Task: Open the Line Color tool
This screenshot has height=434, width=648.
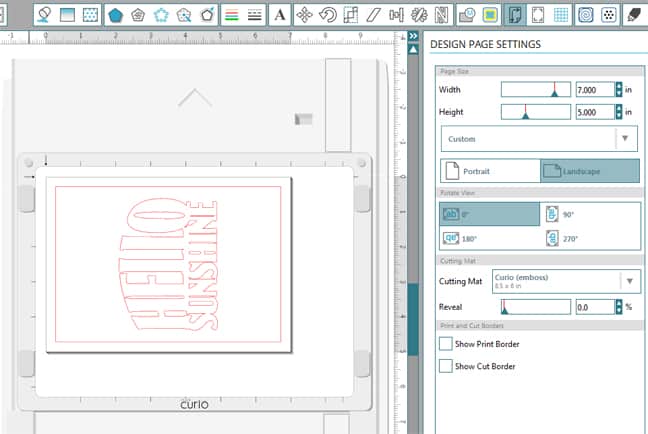Action: (x=44, y=15)
